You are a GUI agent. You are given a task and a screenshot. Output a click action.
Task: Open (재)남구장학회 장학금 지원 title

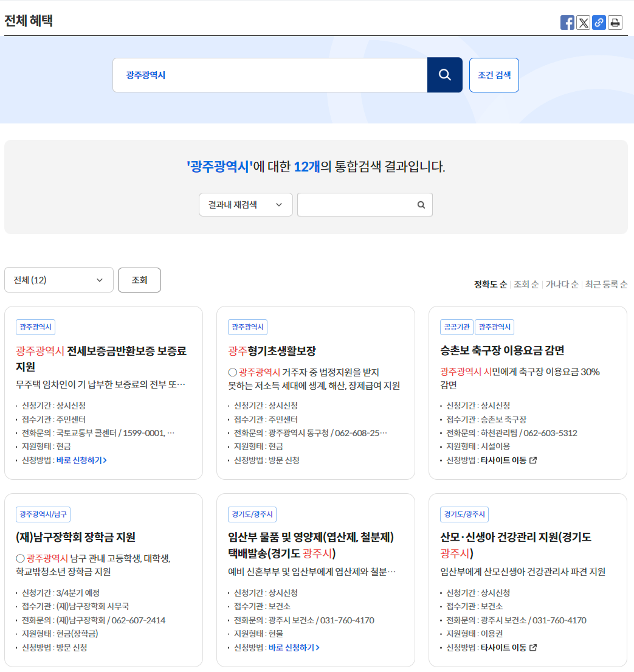click(75, 537)
